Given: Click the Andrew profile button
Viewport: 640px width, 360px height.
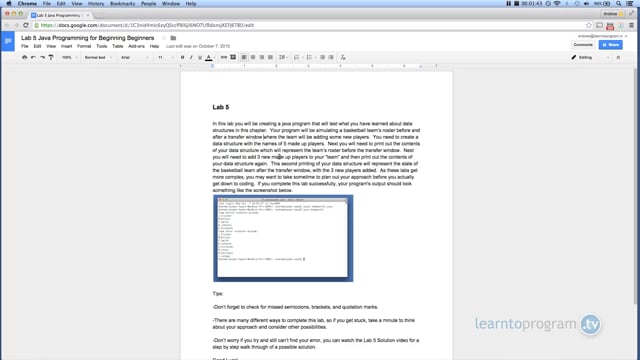Looking at the screenshot, I should pos(613,14).
